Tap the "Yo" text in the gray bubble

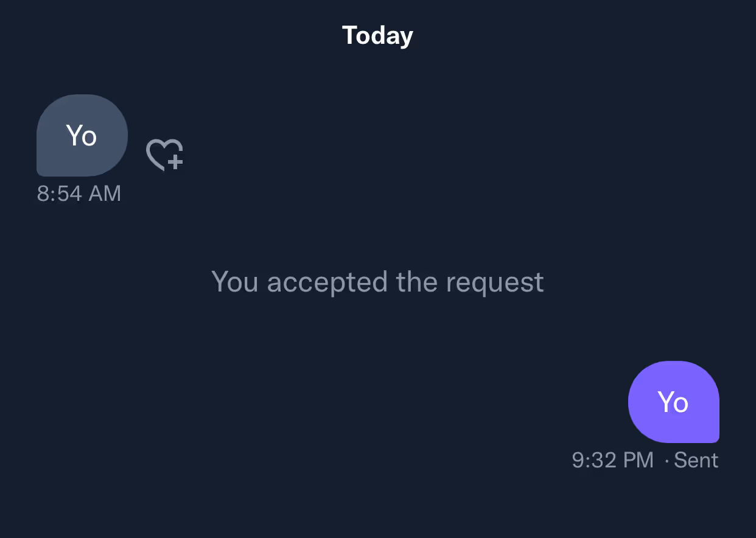pos(82,135)
